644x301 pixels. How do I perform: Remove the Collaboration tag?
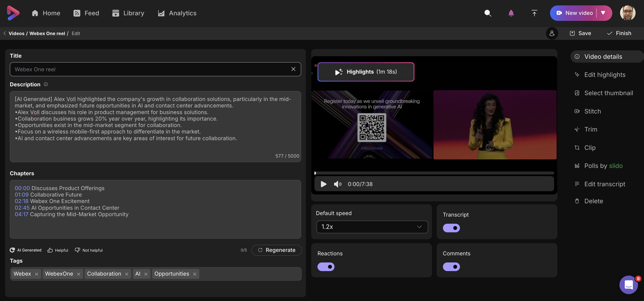tap(127, 274)
